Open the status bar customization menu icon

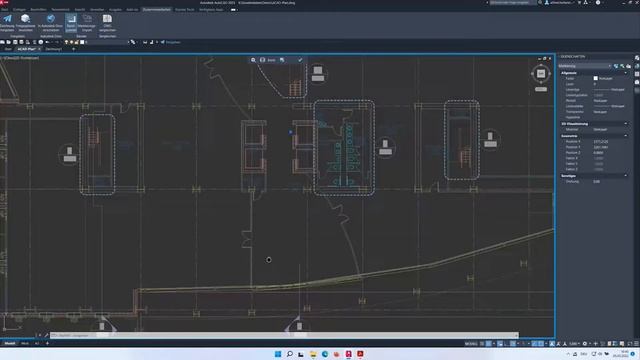tap(636, 344)
